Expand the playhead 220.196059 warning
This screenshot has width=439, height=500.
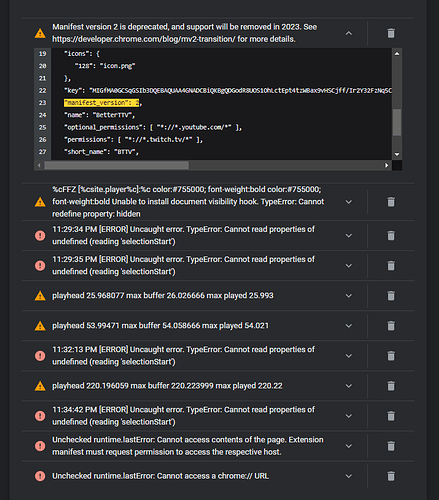[x=349, y=386]
